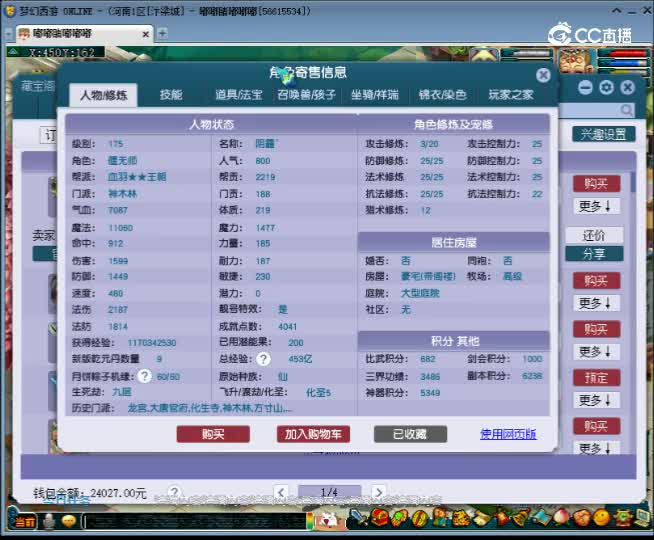The image size is (654, 540).
Task: Open the 玩家之家 tab
Action: point(511,95)
